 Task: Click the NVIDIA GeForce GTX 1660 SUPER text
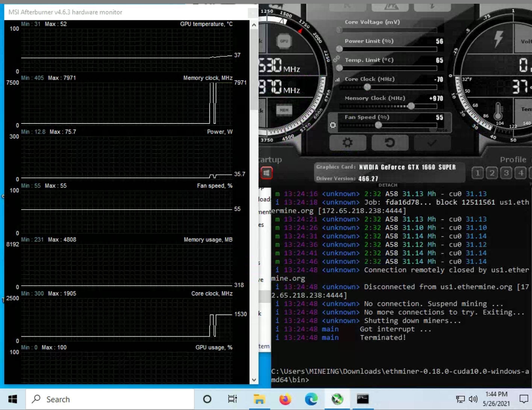click(x=407, y=167)
